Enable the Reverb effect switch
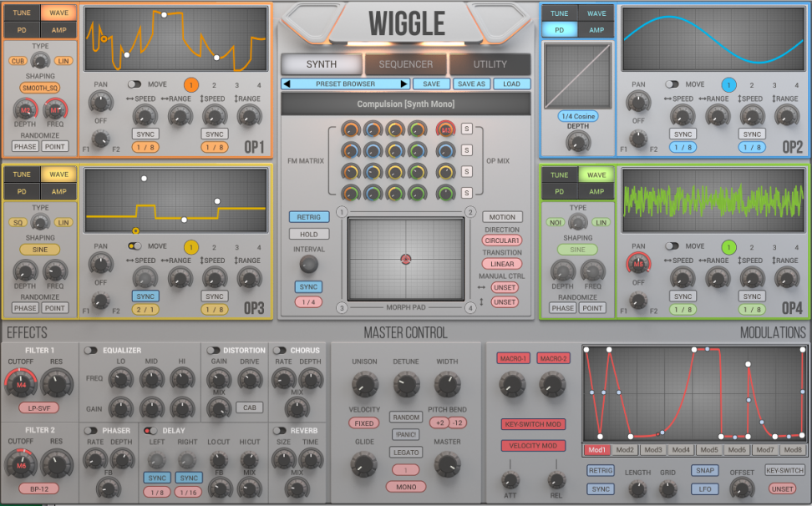 pos(278,431)
